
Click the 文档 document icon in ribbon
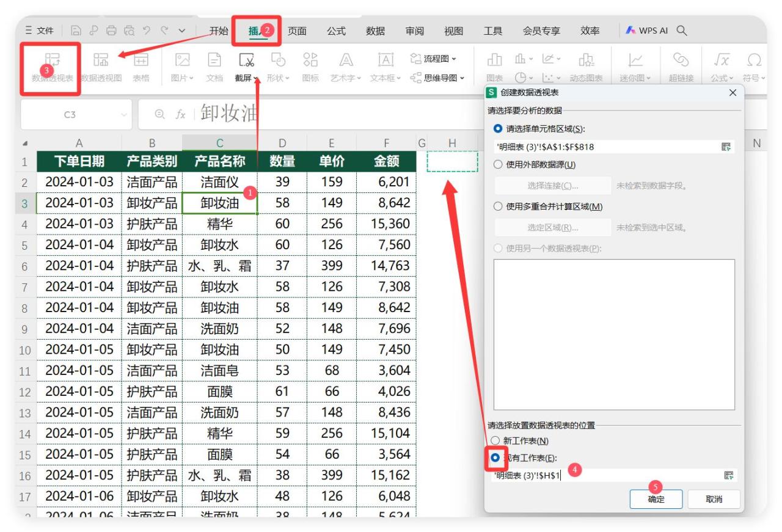coord(214,60)
